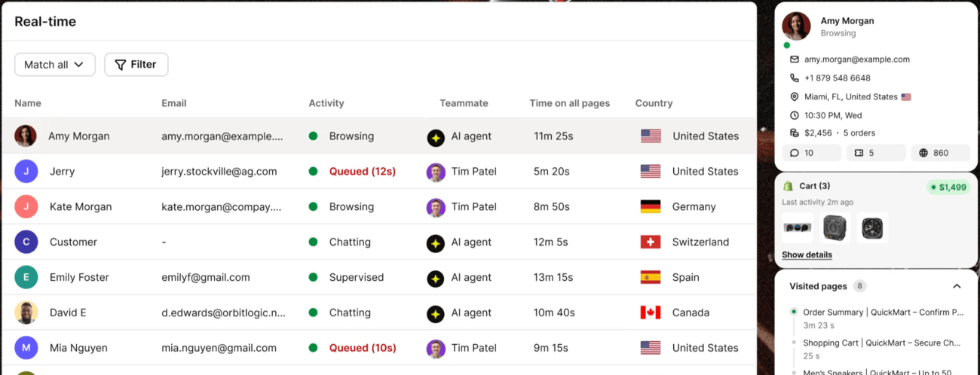Open the Match all dropdown
The height and width of the screenshot is (375, 980).
point(55,65)
